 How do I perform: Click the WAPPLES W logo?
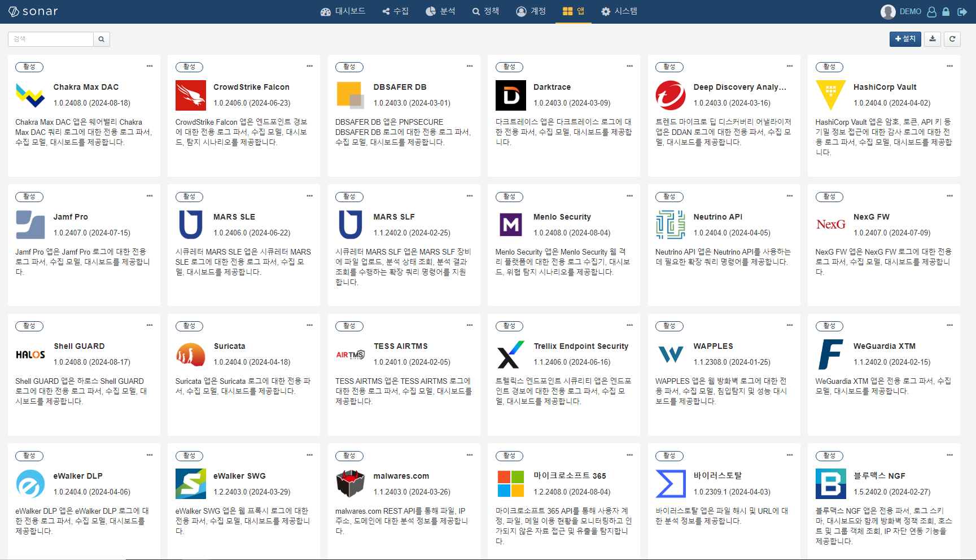(x=671, y=355)
